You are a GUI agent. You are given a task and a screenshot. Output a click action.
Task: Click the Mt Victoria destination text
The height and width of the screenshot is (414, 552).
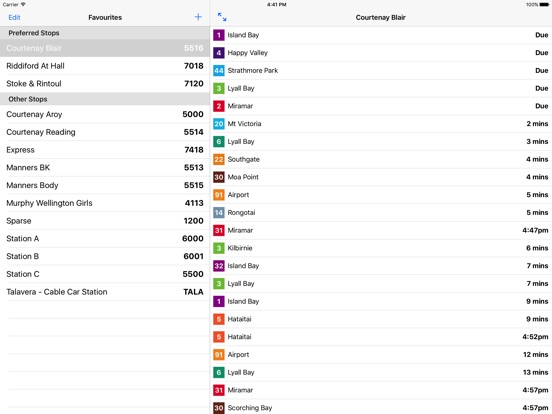[244, 124]
